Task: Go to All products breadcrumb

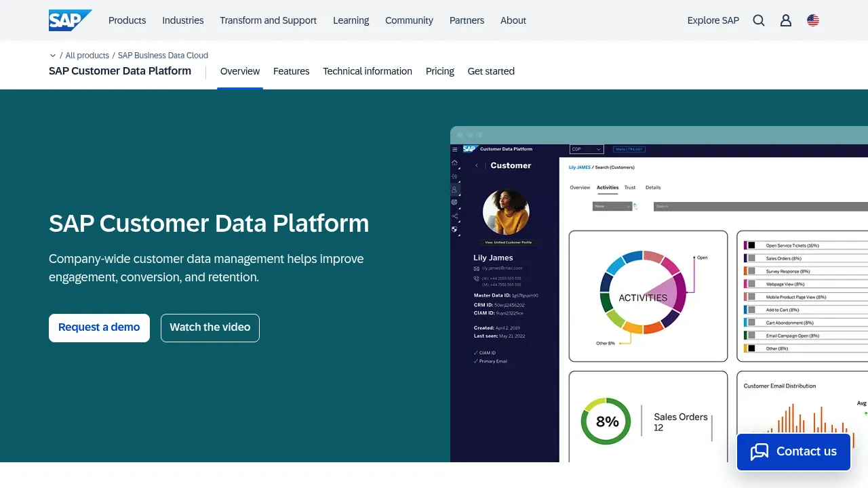Action: coord(87,56)
